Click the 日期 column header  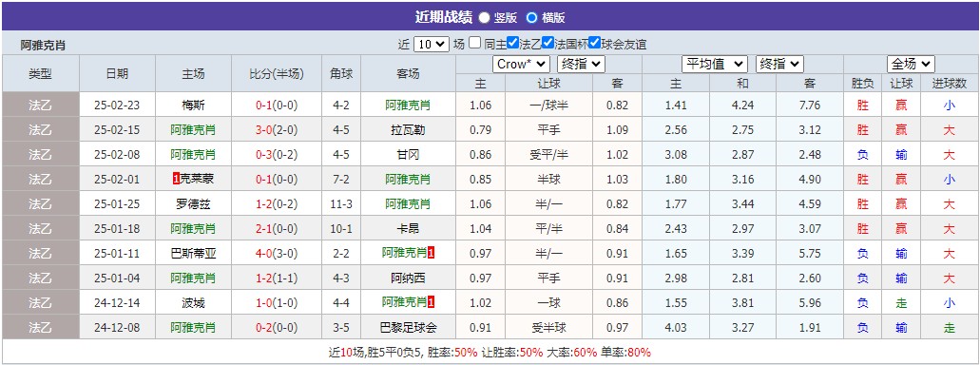117,74
